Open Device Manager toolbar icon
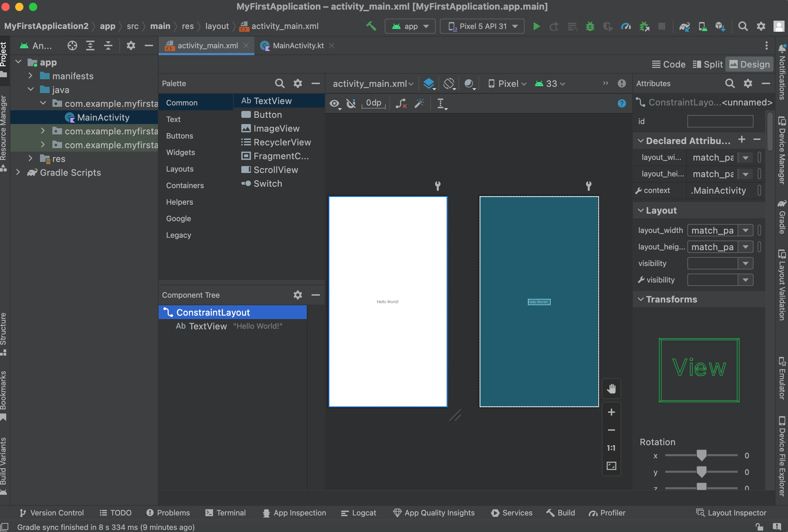The width and height of the screenshot is (788, 532). tap(703, 26)
